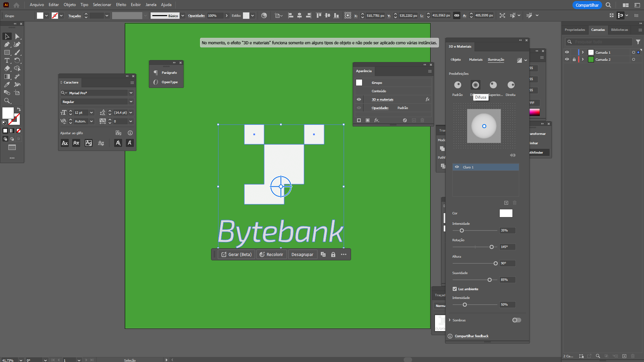This screenshot has height=362, width=644.
Task: Open the font family dropdown Myriad Pro
Action: point(131,93)
